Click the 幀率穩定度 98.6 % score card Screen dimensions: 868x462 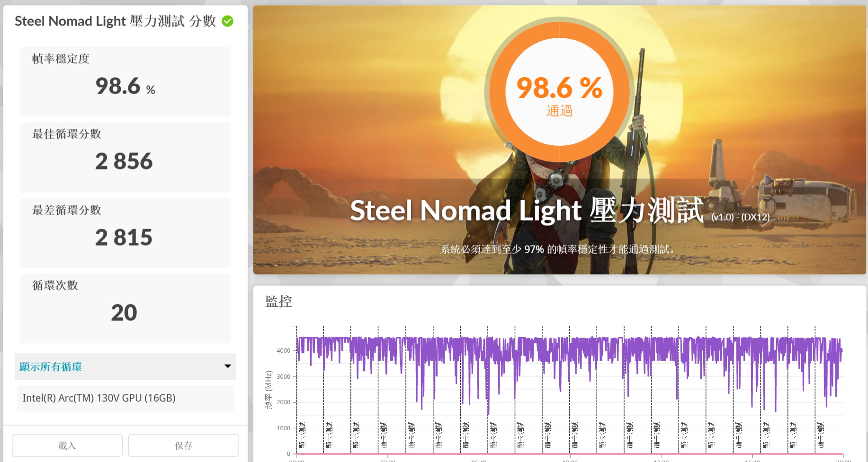125,81
